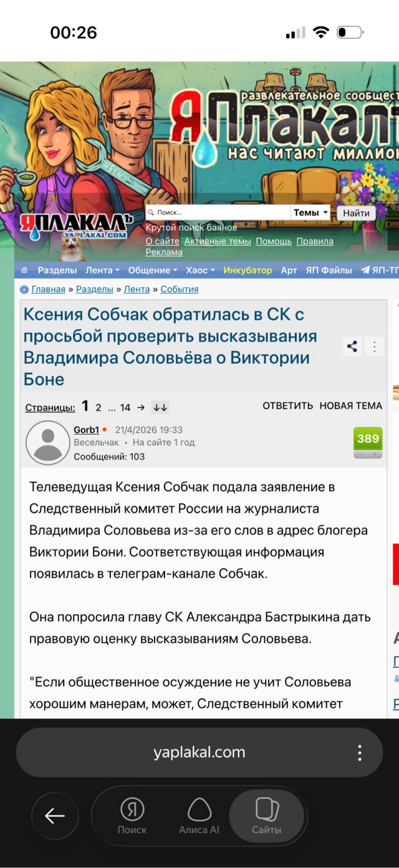Open the О сайте link
The width and height of the screenshot is (399, 868).
[x=163, y=241]
